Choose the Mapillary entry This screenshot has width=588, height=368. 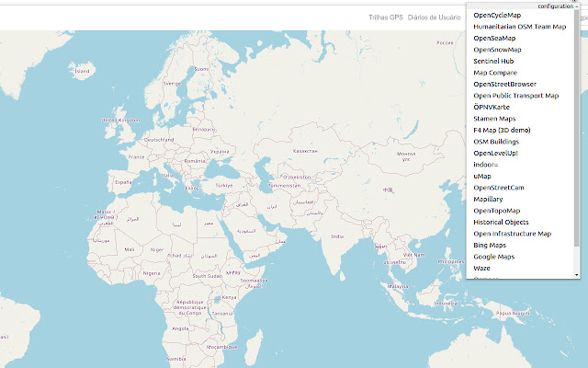coord(489,199)
